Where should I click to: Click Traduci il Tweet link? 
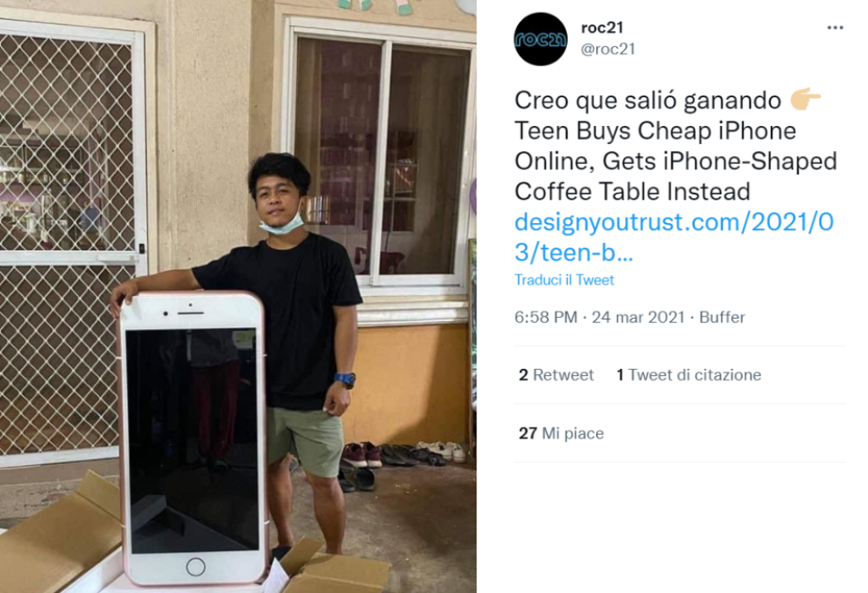coord(564,280)
